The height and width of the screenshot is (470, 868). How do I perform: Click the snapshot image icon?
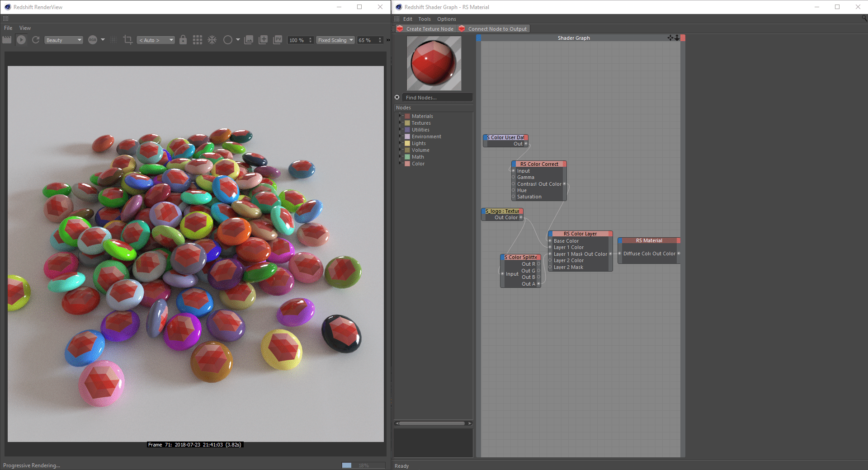click(x=249, y=40)
